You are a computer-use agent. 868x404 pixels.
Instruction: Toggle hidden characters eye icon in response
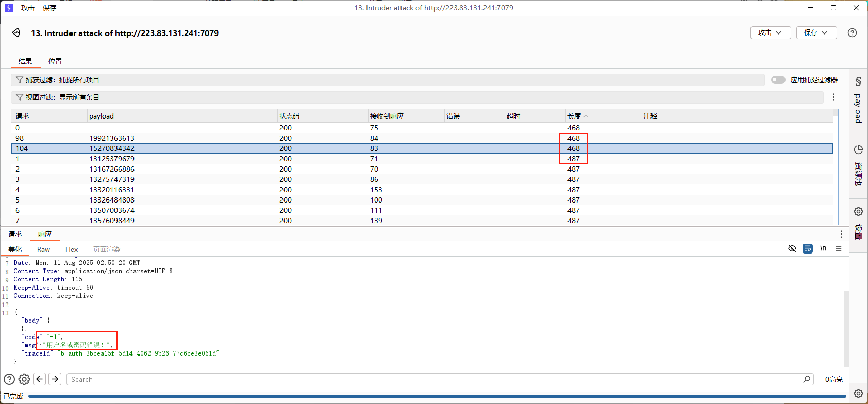792,249
